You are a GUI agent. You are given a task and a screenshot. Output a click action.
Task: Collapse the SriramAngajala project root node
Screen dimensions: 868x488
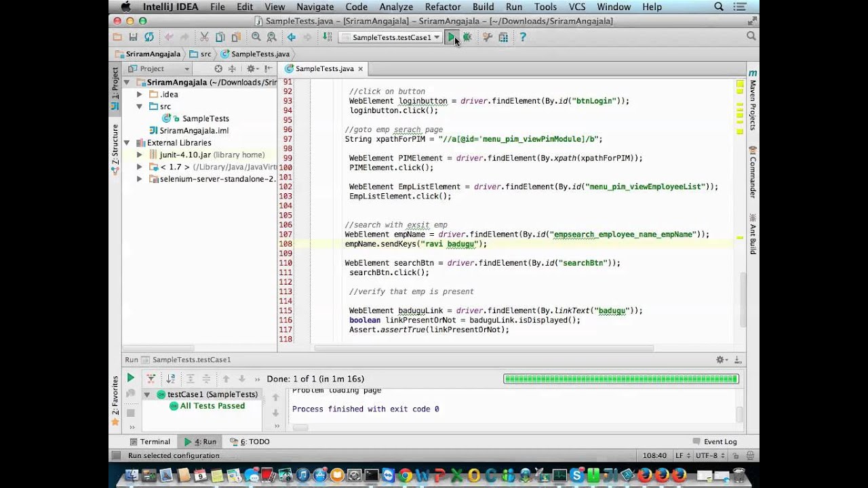pyautogui.click(x=127, y=83)
